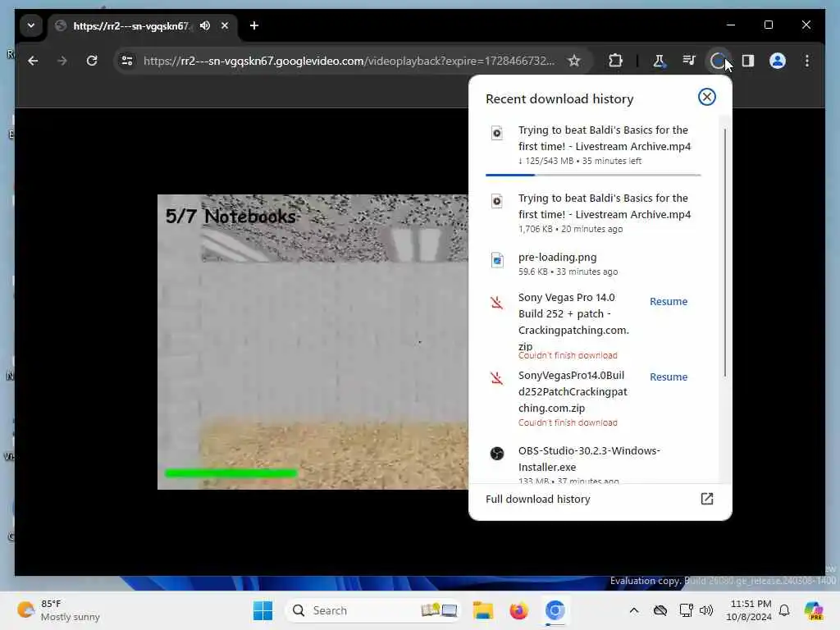Open pre-loading.png download entry

(593, 263)
